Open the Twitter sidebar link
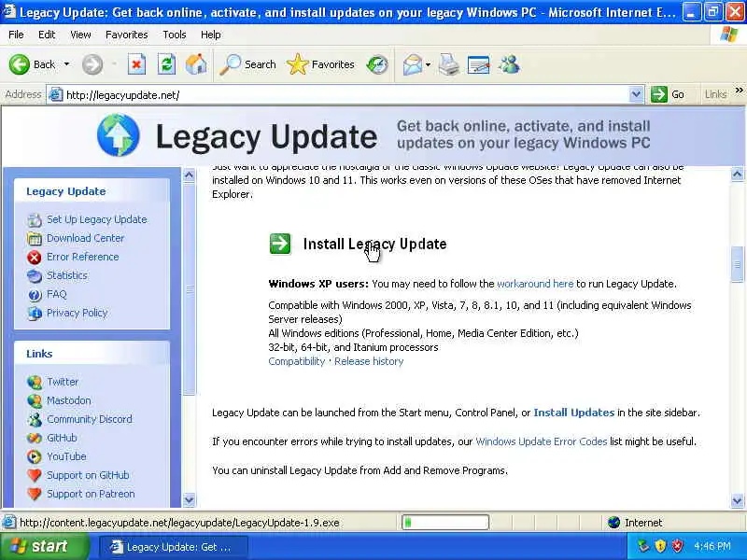The height and width of the screenshot is (560, 747). pos(63,382)
